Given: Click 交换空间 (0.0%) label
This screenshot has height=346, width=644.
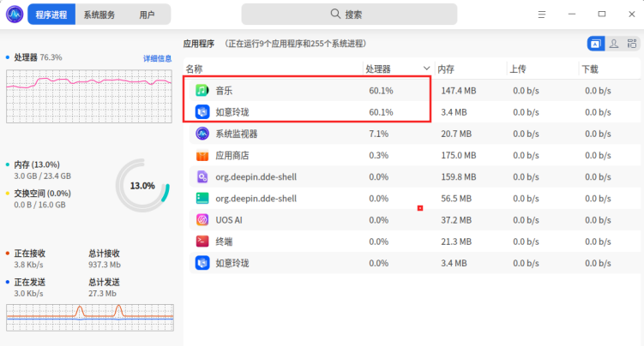Looking at the screenshot, I should 42,193.
